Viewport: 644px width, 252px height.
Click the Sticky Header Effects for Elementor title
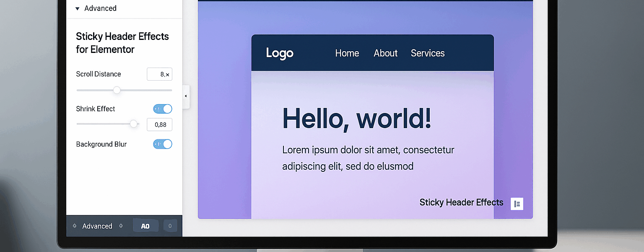click(x=122, y=43)
